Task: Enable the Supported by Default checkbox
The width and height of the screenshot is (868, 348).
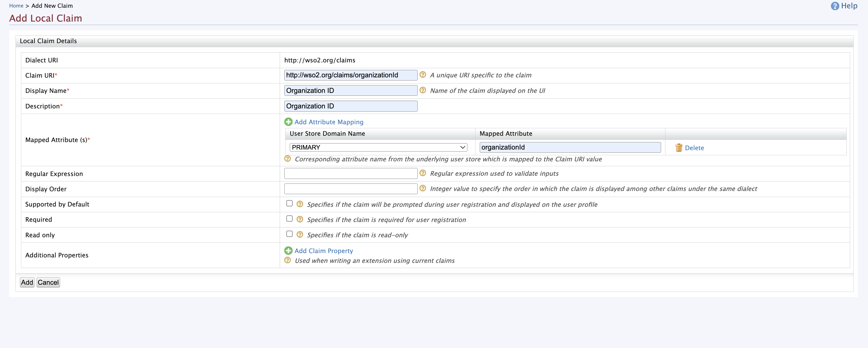Action: coord(289,203)
